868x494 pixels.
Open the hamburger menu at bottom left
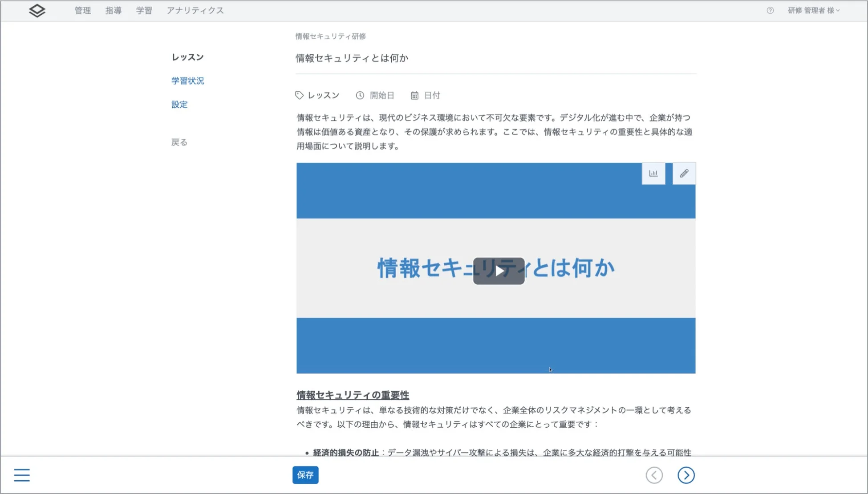click(22, 475)
